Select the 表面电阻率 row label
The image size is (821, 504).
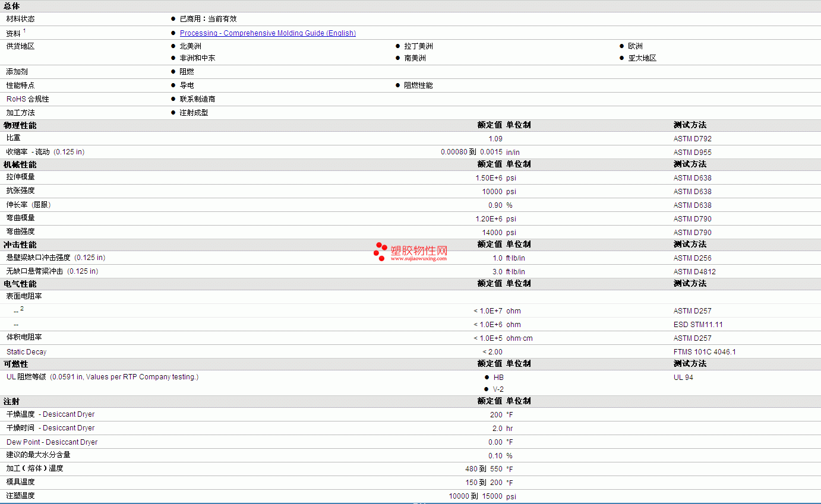(24, 296)
